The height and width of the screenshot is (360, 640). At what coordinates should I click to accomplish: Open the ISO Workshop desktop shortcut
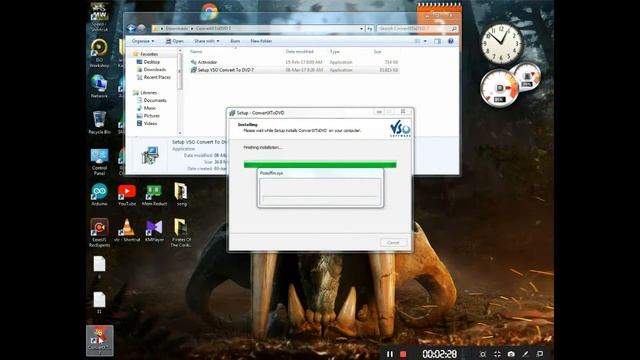[99, 52]
